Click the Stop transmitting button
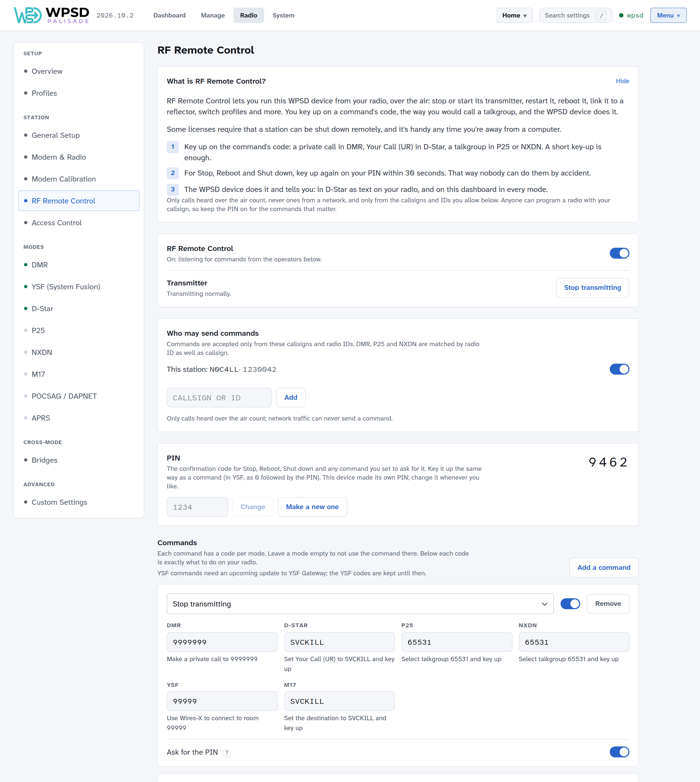This screenshot has width=700, height=782. click(x=592, y=288)
